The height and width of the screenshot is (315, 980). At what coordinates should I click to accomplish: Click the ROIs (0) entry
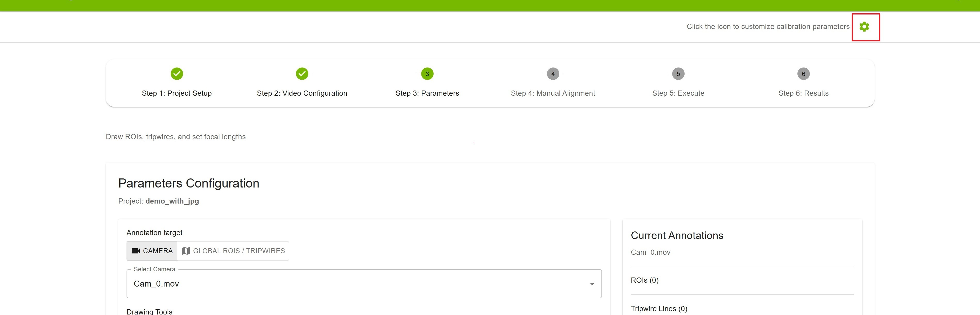point(645,280)
